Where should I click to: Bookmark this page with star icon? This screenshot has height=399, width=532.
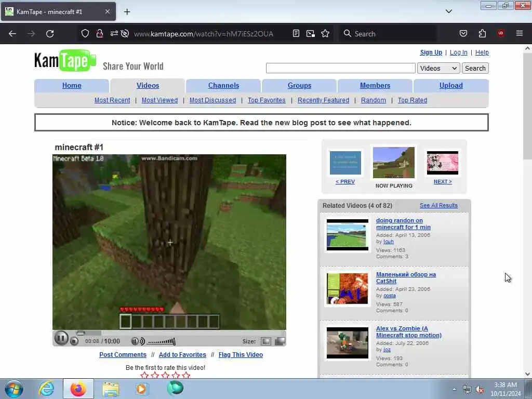pyautogui.click(x=325, y=33)
